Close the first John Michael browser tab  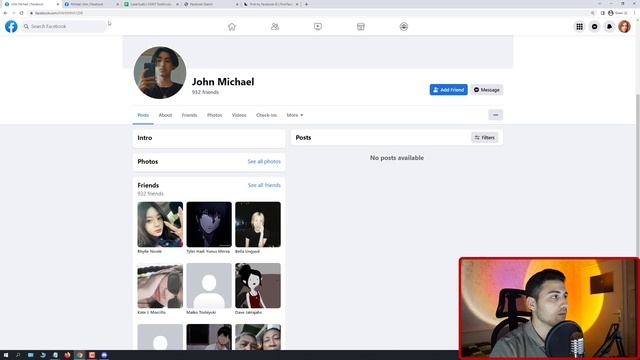58,4
